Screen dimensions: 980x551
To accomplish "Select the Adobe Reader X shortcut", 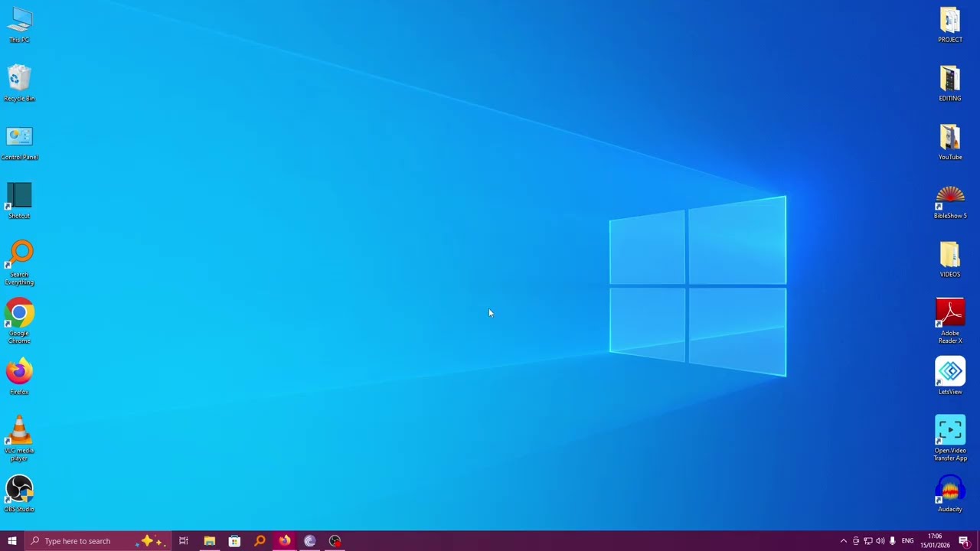I will point(950,321).
